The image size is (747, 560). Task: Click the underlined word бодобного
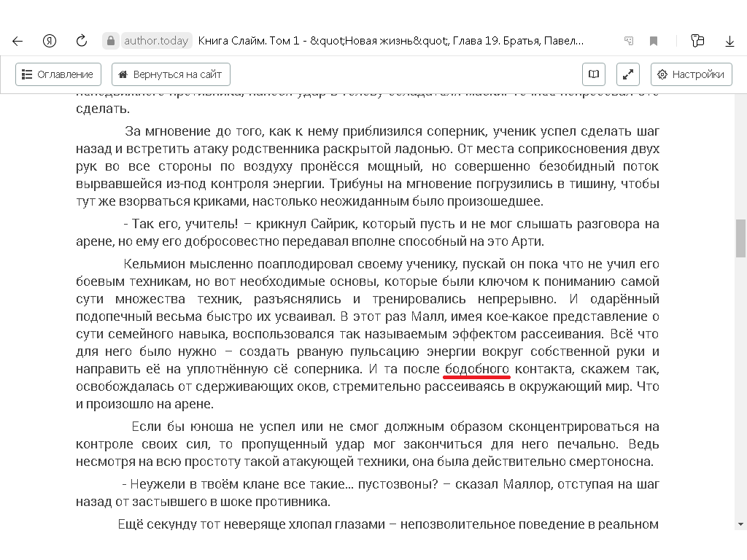pyautogui.click(x=476, y=369)
